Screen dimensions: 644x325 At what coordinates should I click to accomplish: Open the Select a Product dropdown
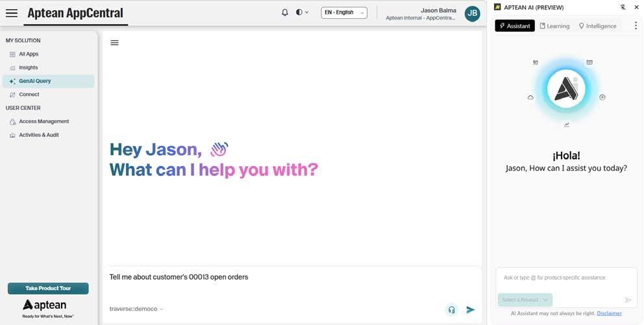coord(525,300)
